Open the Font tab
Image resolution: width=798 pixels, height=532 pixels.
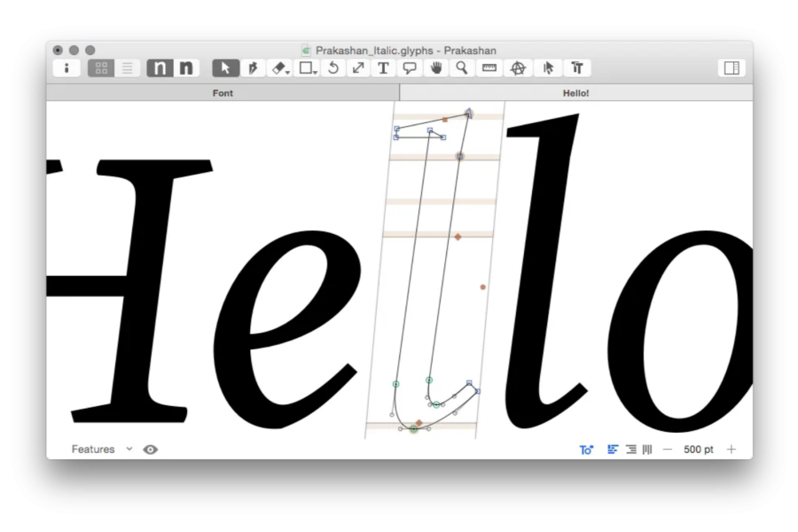pos(223,92)
